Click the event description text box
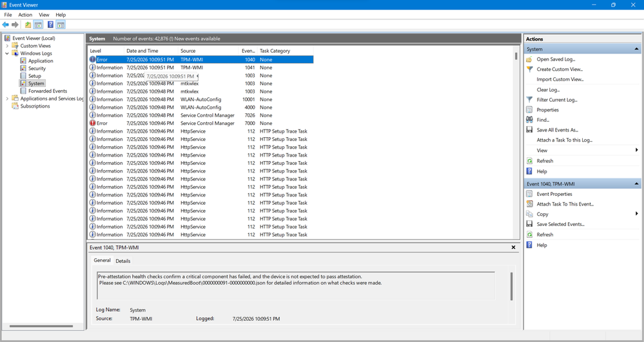The height and width of the screenshot is (342, 644). (x=296, y=285)
